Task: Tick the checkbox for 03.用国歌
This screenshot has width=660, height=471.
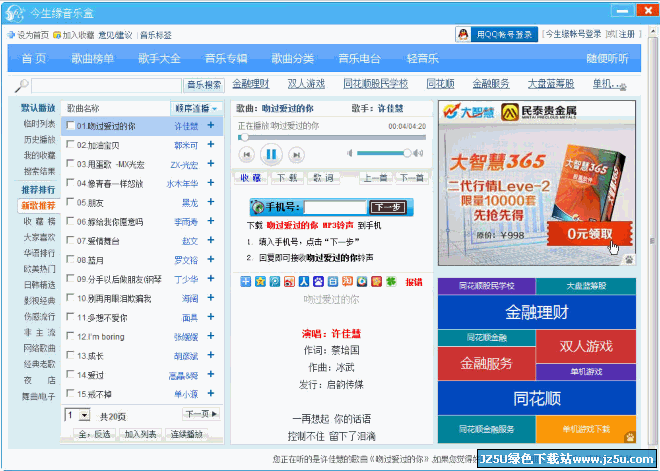Action: click(x=70, y=163)
